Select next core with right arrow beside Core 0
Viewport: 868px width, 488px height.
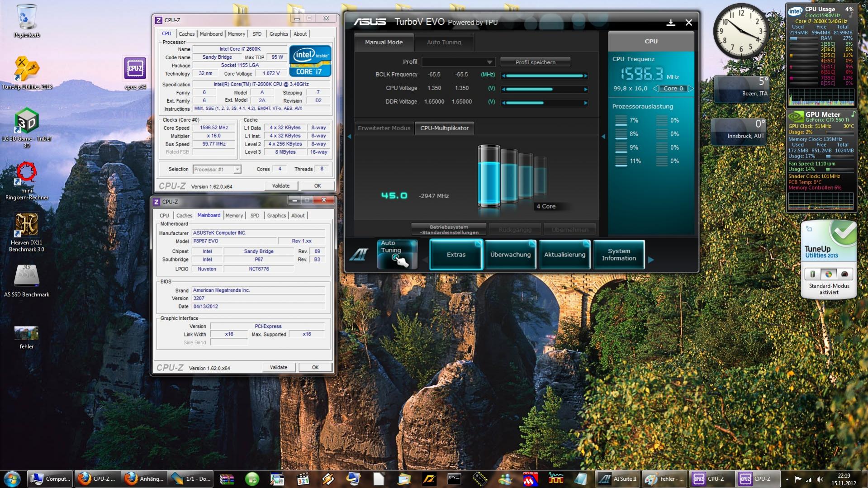click(690, 89)
